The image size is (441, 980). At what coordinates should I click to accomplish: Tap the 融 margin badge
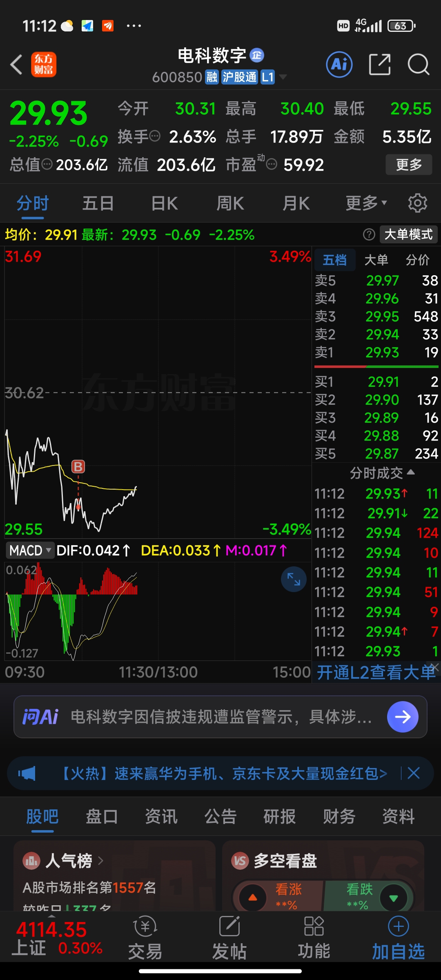pos(212,77)
